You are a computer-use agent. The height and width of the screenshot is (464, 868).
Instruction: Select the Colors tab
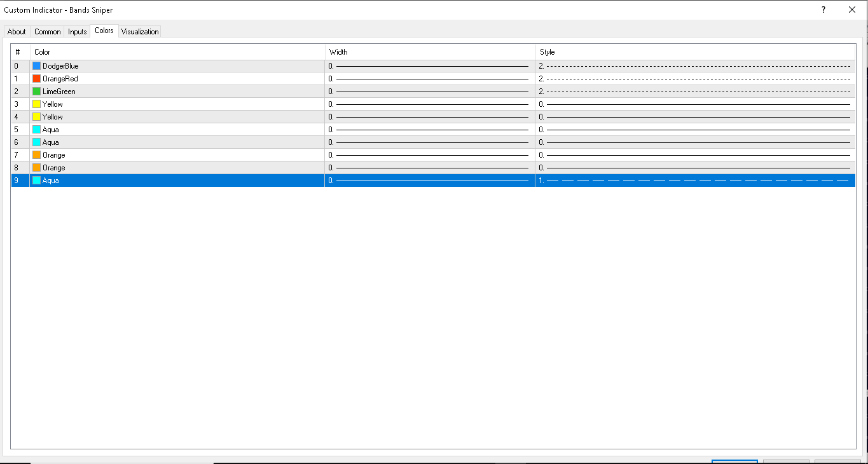[104, 31]
